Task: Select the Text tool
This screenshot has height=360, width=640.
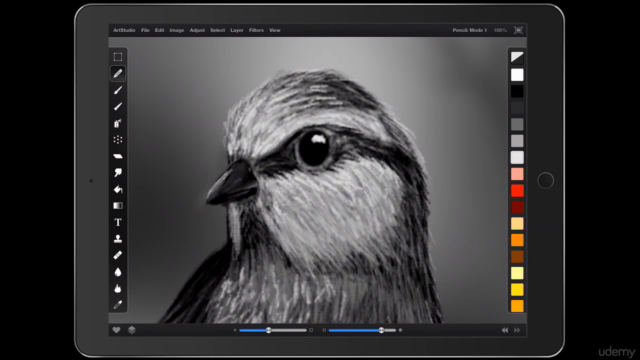Action: point(118,222)
